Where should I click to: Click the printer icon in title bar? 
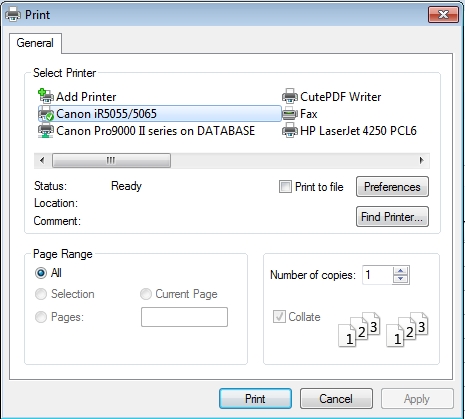(x=13, y=15)
